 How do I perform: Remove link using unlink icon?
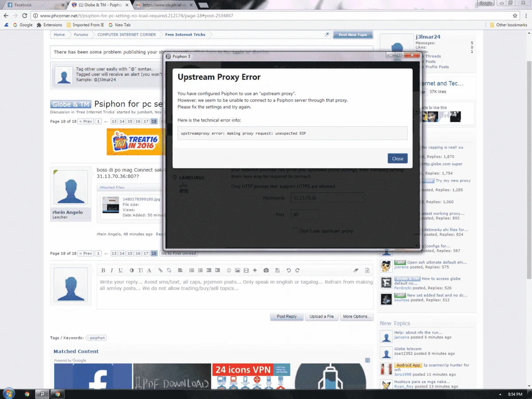169,270
